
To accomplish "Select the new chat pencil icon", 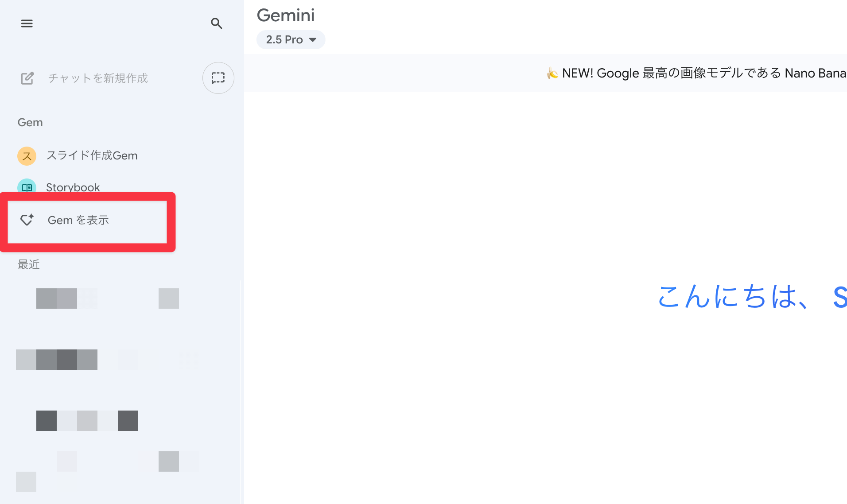I will (27, 78).
